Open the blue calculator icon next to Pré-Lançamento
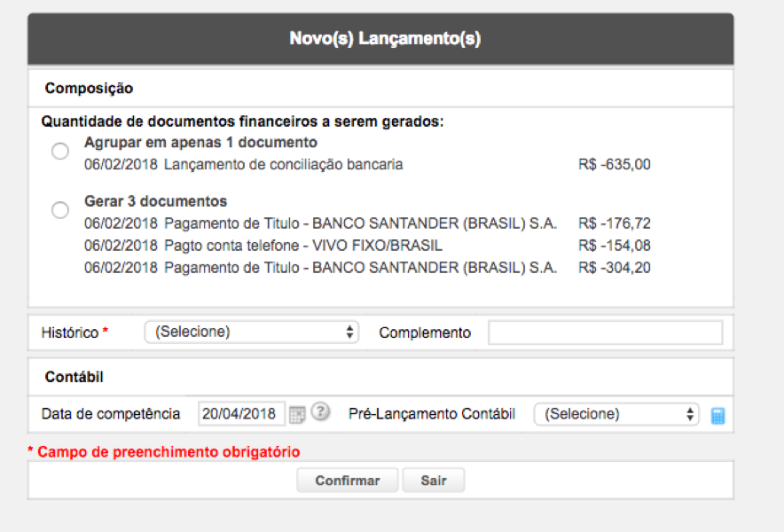The width and height of the screenshot is (784, 532). click(717, 416)
